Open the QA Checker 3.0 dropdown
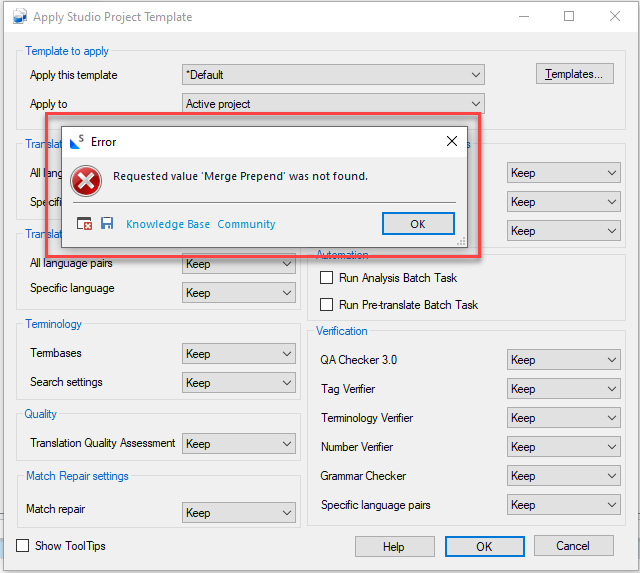The width and height of the screenshot is (640, 573). click(564, 360)
